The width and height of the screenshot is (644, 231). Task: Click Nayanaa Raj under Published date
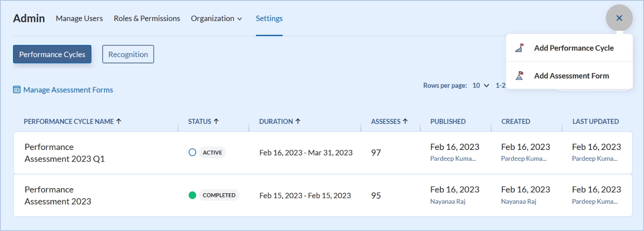click(x=447, y=202)
